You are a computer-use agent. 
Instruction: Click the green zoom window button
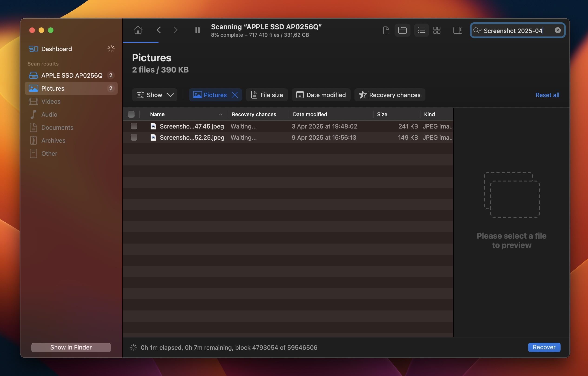[50, 30]
